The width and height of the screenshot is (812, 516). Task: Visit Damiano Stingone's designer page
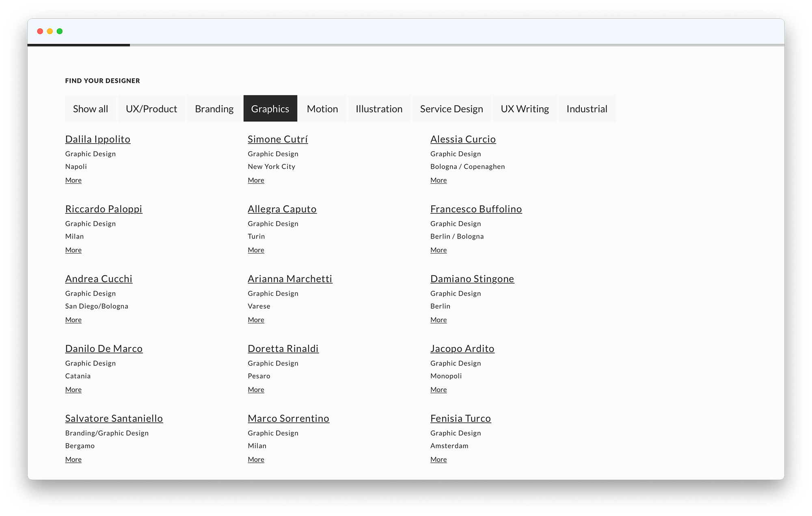(472, 279)
